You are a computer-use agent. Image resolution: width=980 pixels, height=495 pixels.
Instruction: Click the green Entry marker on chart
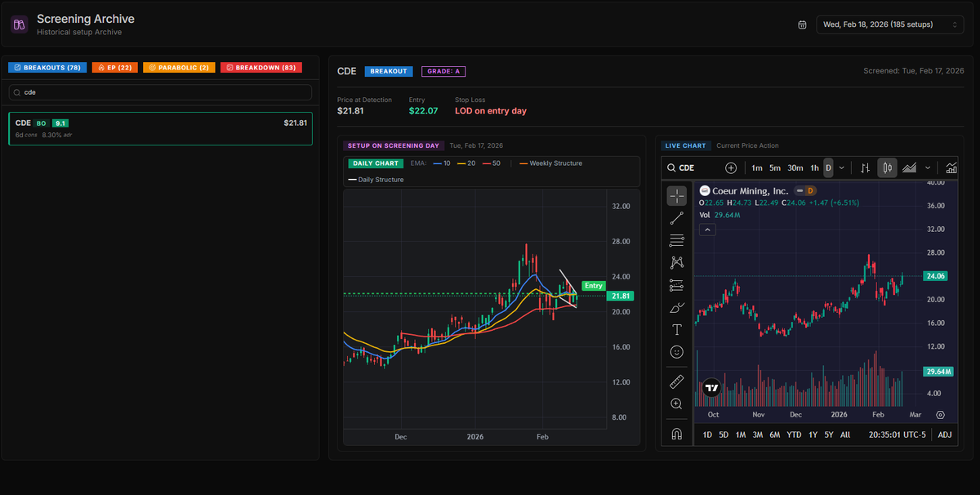tap(594, 285)
